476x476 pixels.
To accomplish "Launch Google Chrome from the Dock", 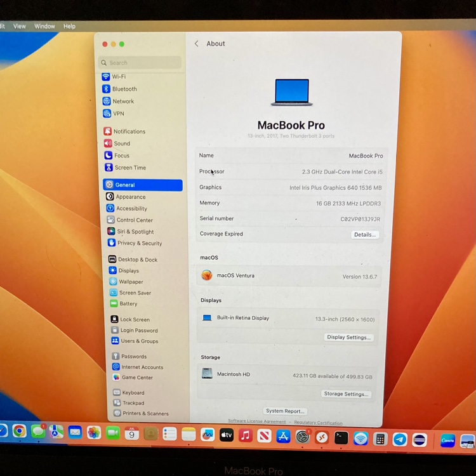I will 20,431.
